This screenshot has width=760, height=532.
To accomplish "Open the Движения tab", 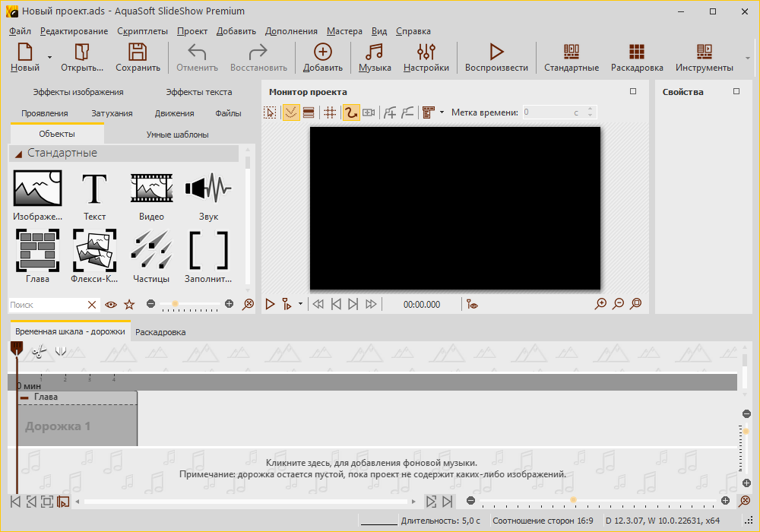I will click(x=175, y=113).
